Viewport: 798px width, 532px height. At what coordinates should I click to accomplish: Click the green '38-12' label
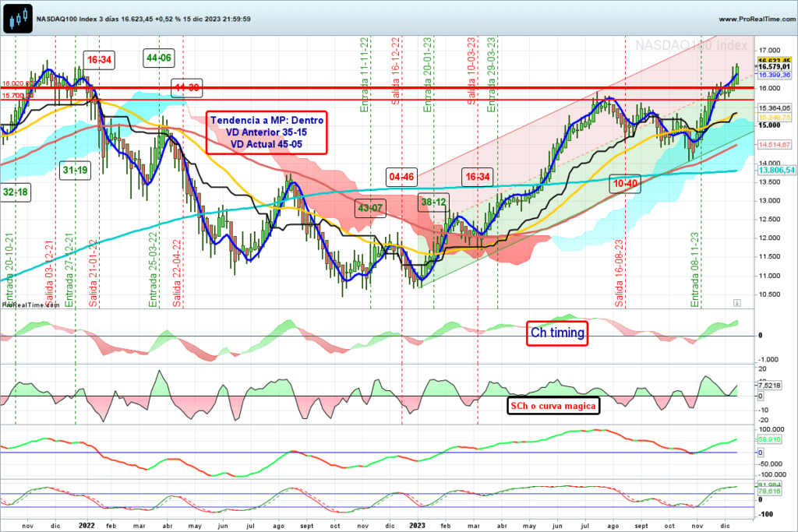433,202
